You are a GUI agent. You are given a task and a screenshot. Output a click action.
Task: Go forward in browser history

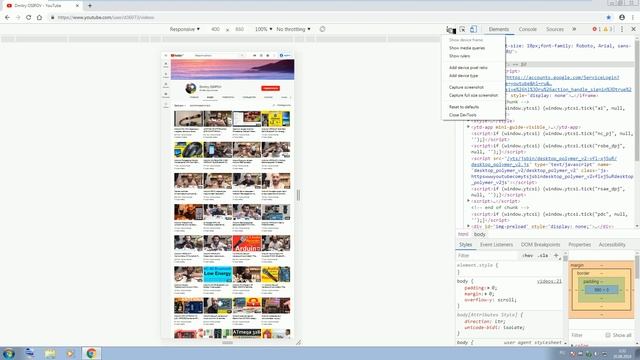18,18
